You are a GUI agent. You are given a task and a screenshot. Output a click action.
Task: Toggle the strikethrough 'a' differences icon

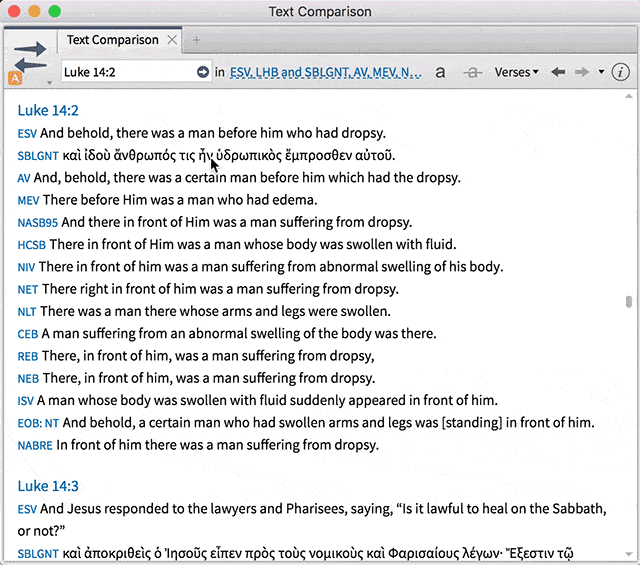(x=473, y=73)
